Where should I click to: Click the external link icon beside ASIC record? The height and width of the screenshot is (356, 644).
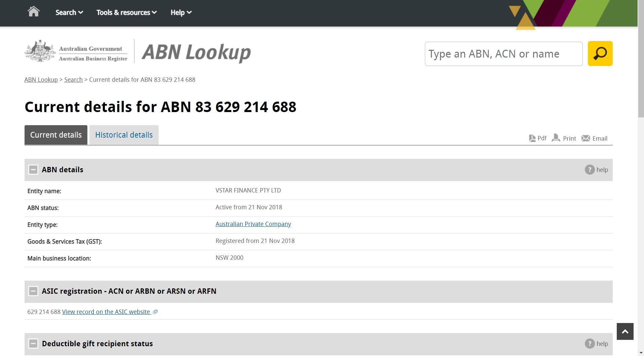click(155, 312)
